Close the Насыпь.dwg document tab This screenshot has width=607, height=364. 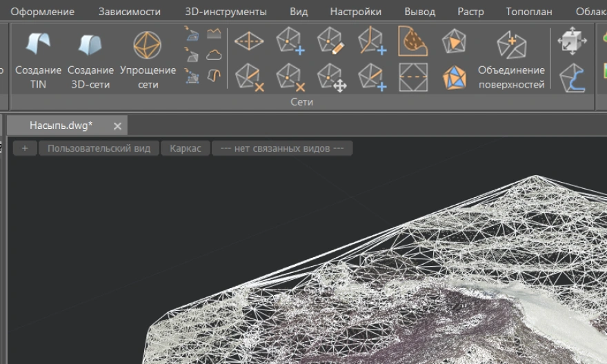pos(117,125)
